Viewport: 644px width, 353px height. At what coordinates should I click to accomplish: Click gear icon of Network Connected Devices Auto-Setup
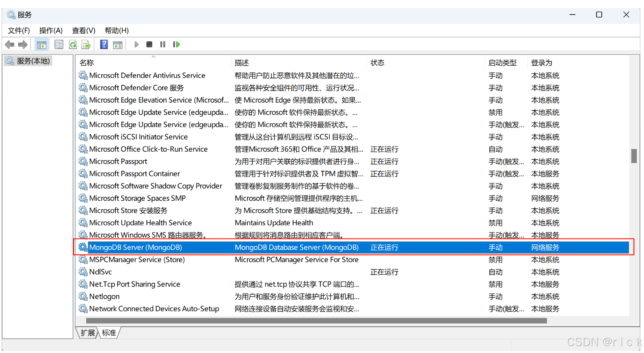point(83,309)
